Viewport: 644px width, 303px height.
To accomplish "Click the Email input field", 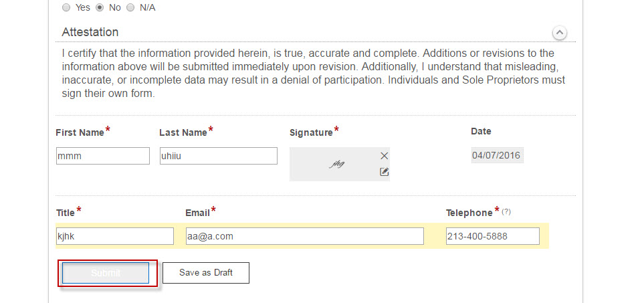I will click(304, 236).
